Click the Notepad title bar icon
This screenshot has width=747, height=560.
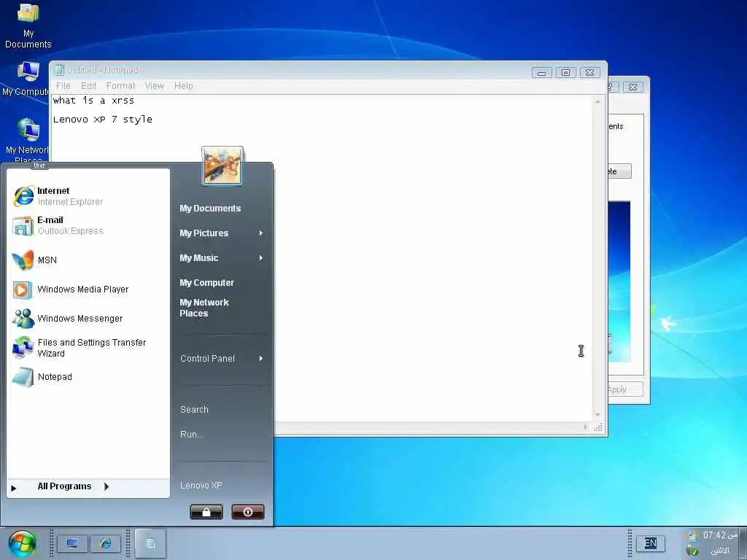coord(59,71)
